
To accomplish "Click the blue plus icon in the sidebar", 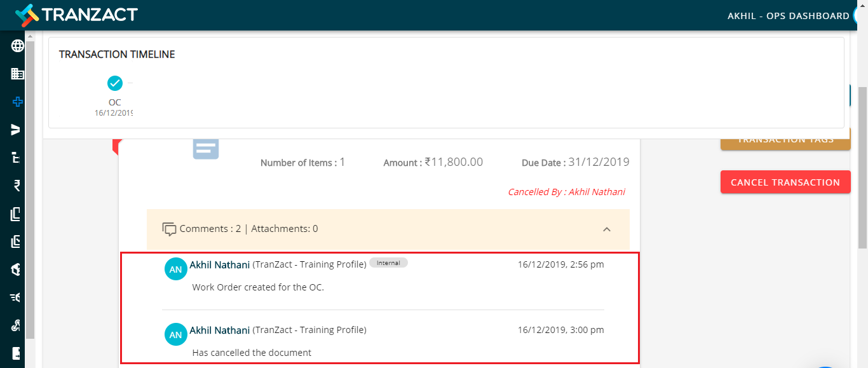I will click(17, 102).
